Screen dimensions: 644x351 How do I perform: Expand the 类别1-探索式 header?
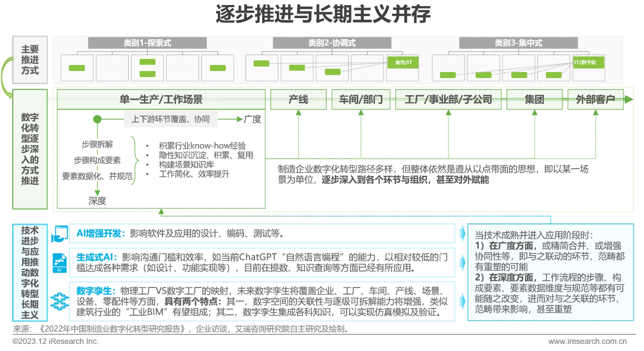point(148,43)
